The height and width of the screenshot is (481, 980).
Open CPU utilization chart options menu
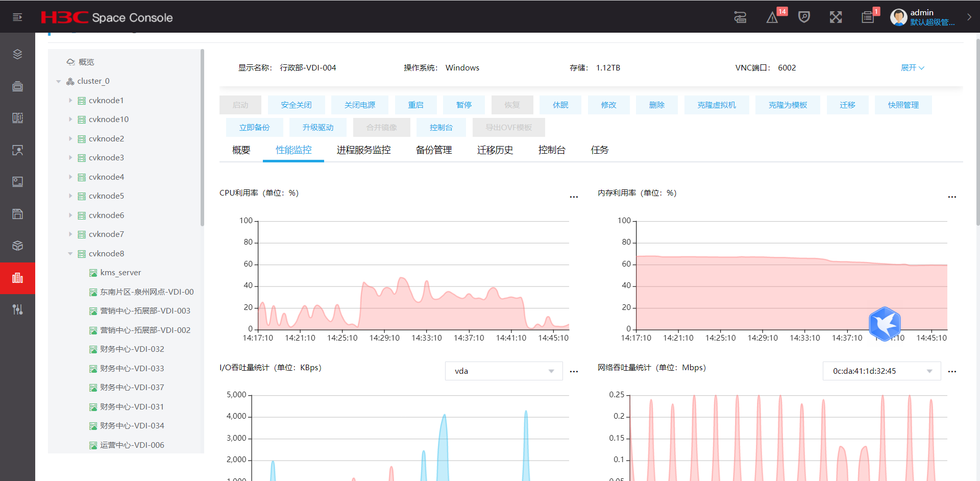pyautogui.click(x=574, y=197)
